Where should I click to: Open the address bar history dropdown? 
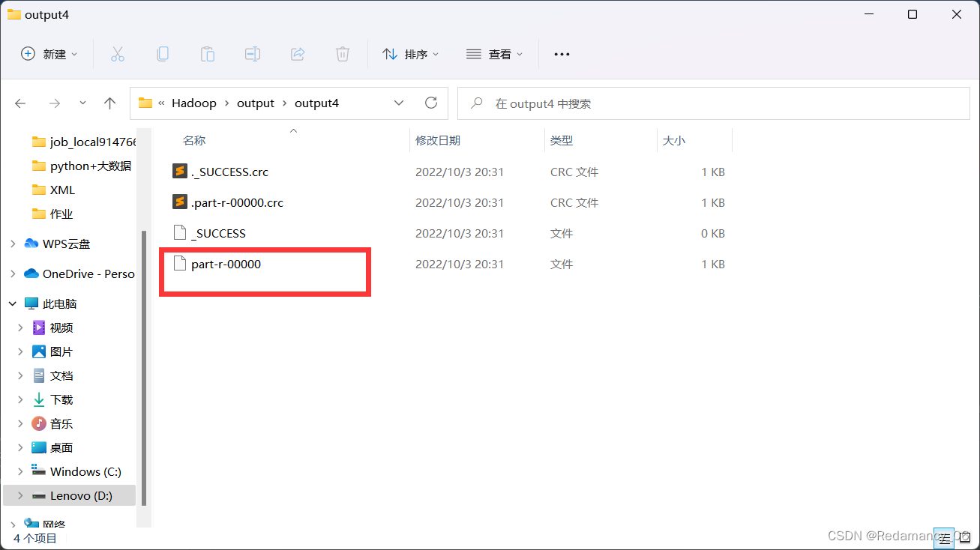399,103
